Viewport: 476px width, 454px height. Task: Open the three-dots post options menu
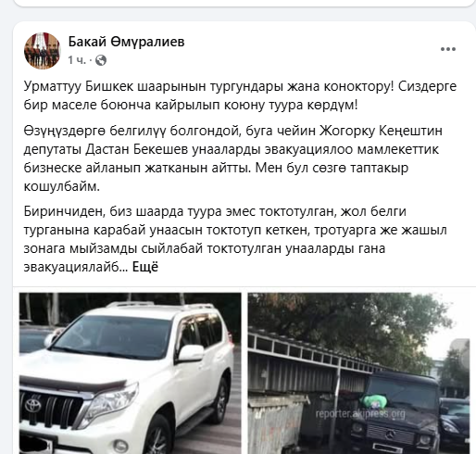[448, 49]
